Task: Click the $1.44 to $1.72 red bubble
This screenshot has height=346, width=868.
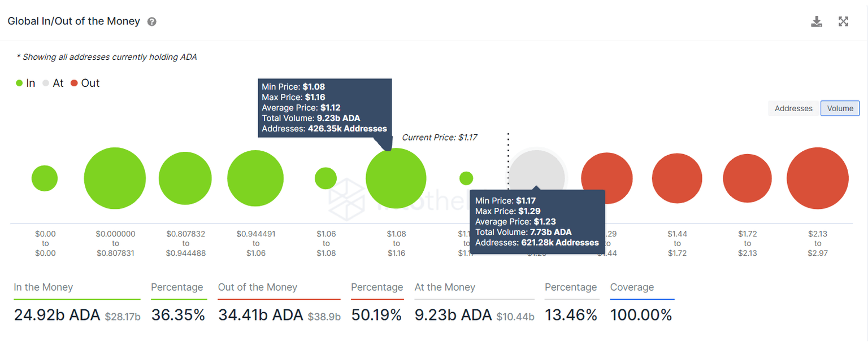Action: coord(677,178)
